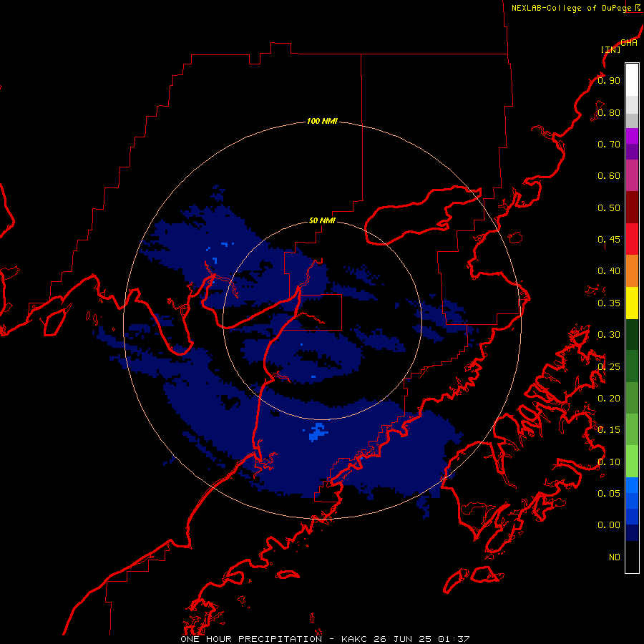Image resolution: width=644 pixels, height=644 pixels.
Task: Select the white swatch at legend top
Action: point(632,80)
